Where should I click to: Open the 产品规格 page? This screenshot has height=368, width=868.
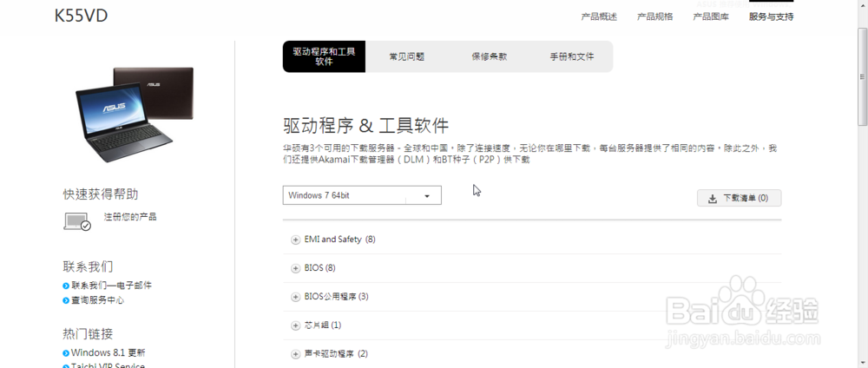pyautogui.click(x=654, y=16)
